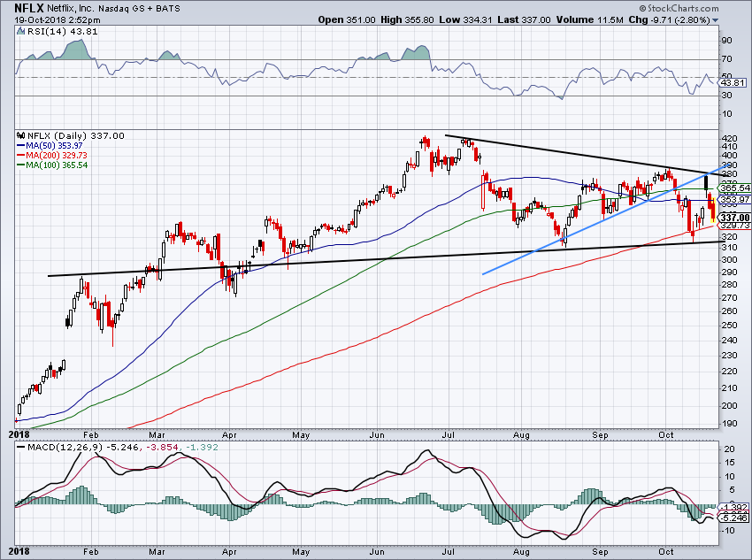Click the 43.81 RSI value tag on axis
This screenshot has height=560, width=752.
pos(733,82)
